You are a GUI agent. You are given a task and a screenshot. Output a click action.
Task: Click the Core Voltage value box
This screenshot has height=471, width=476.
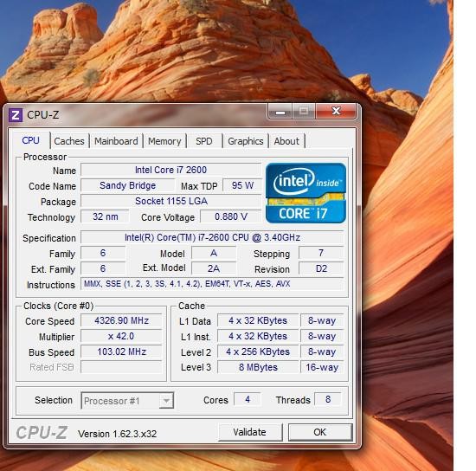[x=231, y=216]
